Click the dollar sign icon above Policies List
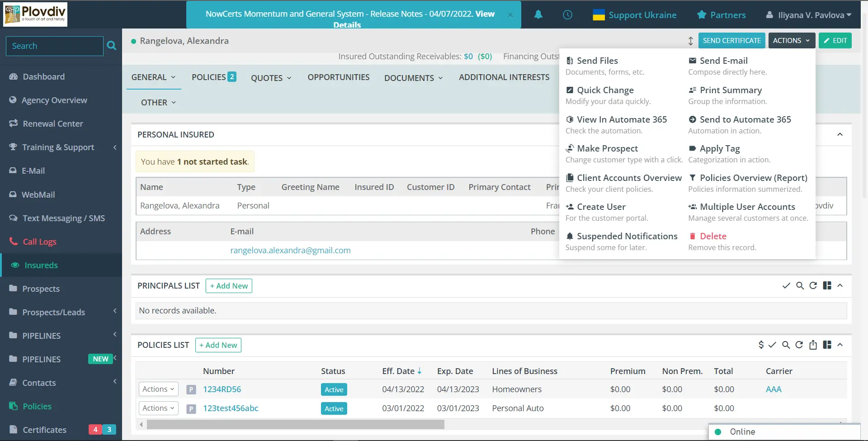 (761, 345)
